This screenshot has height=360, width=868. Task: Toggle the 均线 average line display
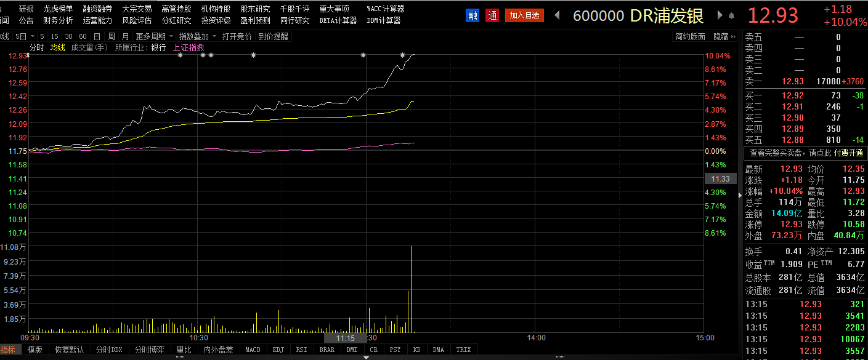(x=57, y=47)
